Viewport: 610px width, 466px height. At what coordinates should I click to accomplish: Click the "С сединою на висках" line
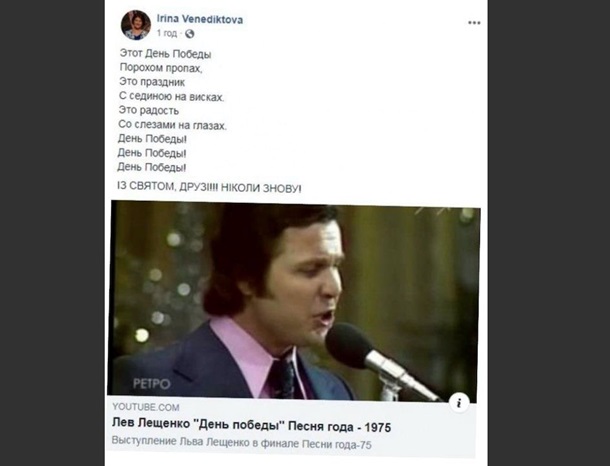coord(170,97)
